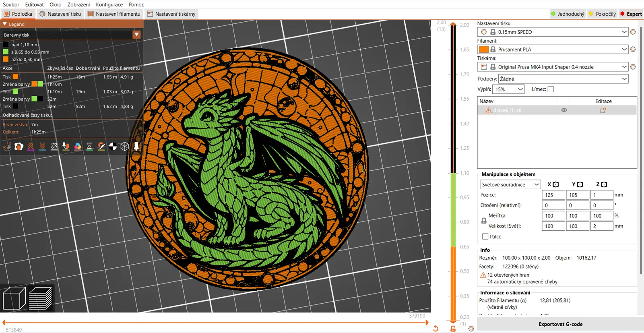Switch to sliced layers preview icon
This screenshot has width=644, height=333.
(x=40, y=298)
